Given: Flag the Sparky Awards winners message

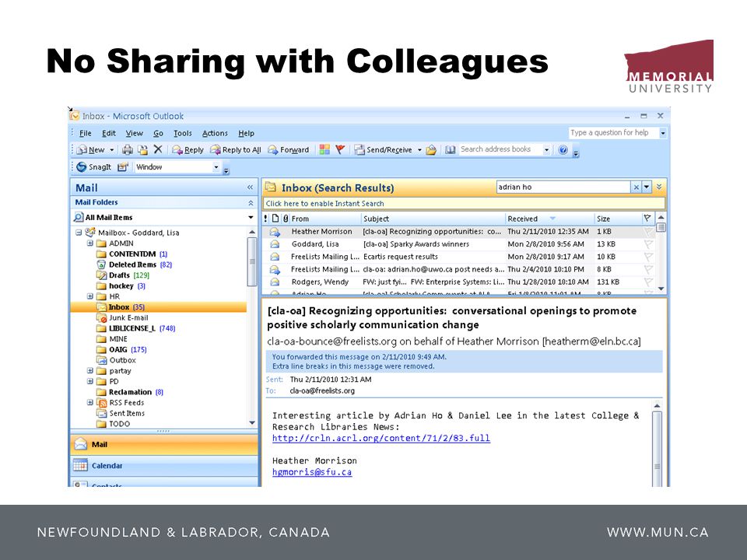Looking at the screenshot, I should coord(648,243).
